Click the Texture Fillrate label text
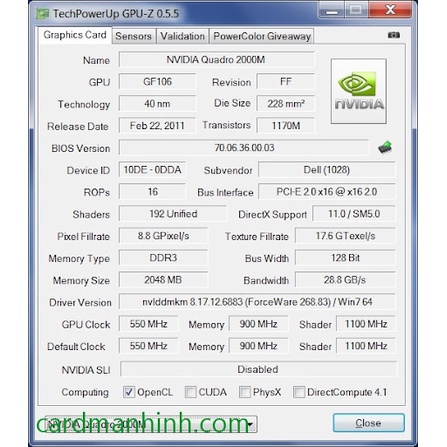Image resolution: width=447 pixels, height=447 pixels. (257, 236)
